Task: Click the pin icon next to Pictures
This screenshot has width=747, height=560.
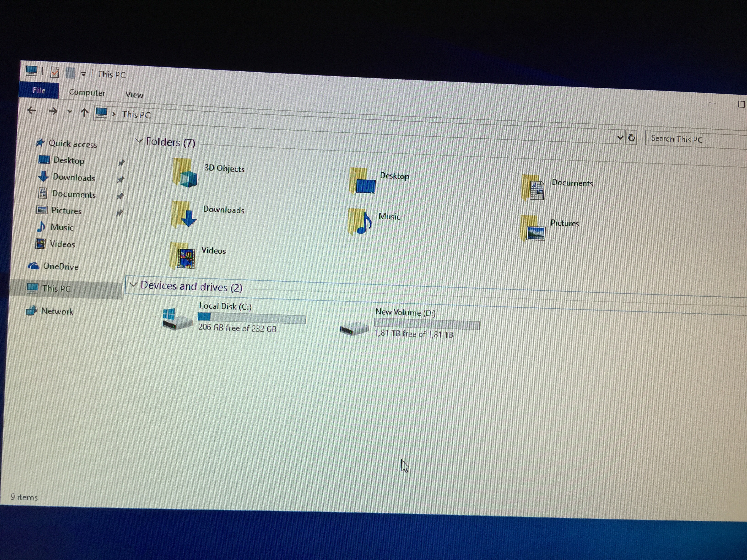Action: tap(119, 213)
